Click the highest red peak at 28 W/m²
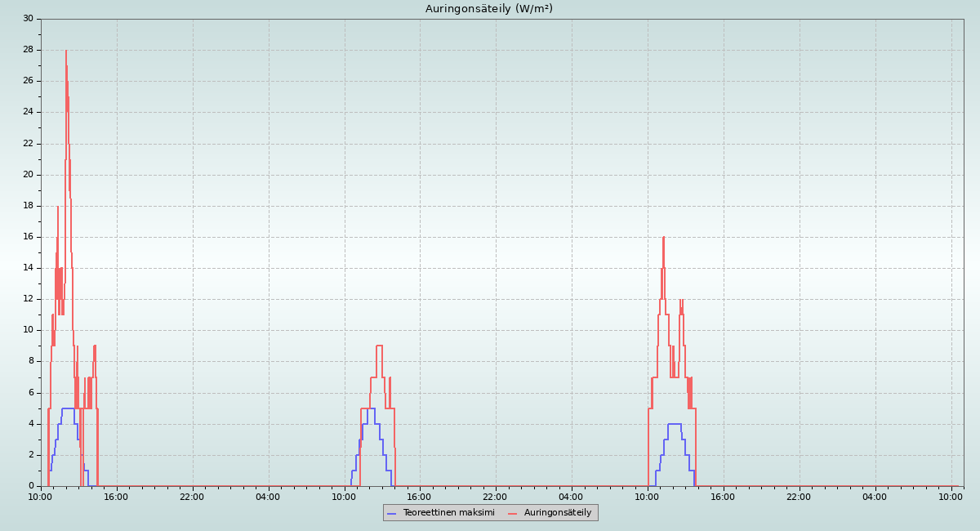 [66, 51]
